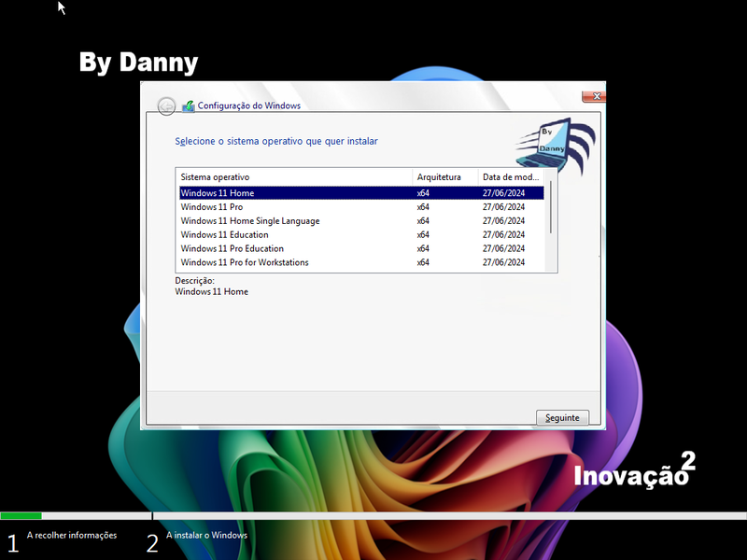Click the Windows Setup icon in the title bar

point(189,105)
